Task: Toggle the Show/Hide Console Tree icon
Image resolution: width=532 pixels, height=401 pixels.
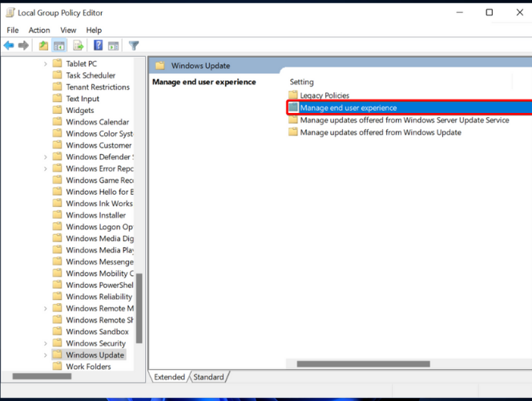Action: point(59,46)
